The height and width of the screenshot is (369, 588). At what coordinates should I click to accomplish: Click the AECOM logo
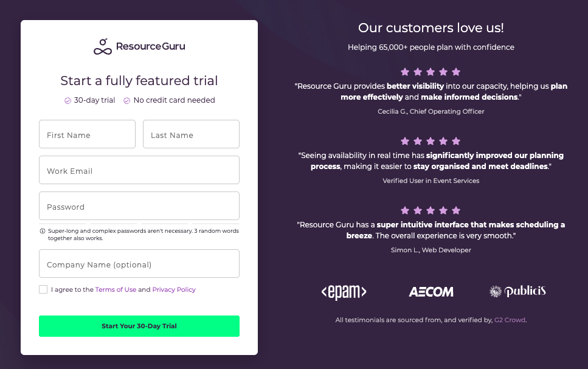tap(431, 292)
